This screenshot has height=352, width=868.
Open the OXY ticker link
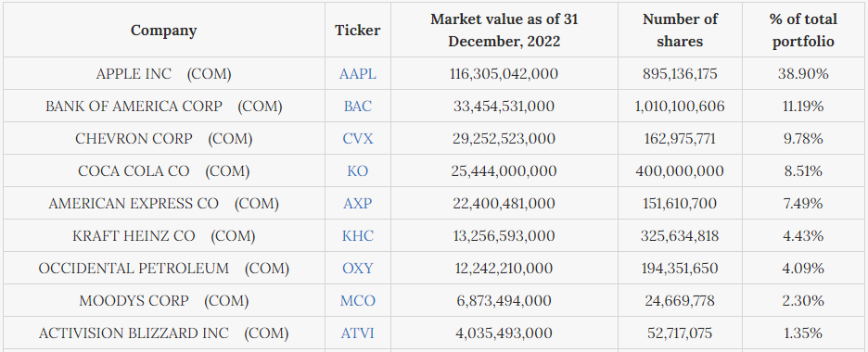pos(358,268)
